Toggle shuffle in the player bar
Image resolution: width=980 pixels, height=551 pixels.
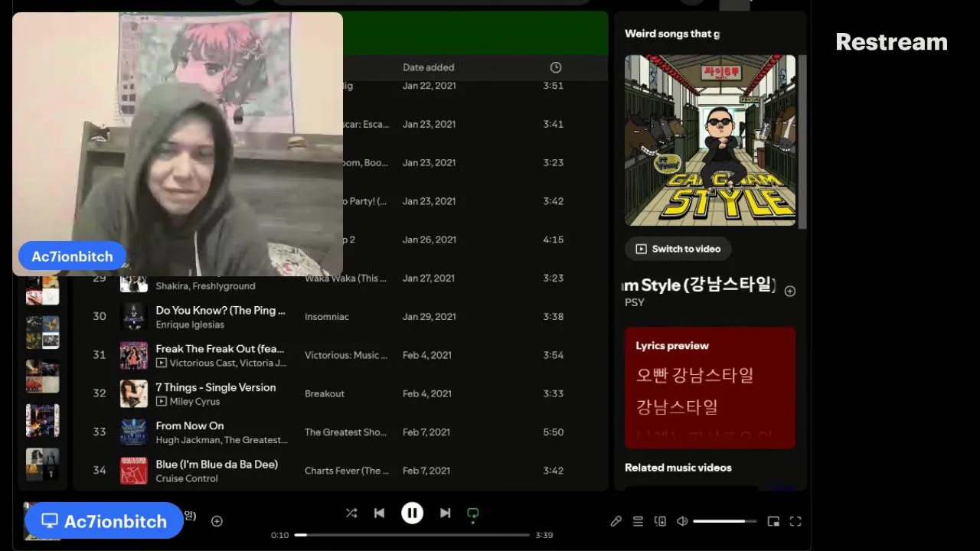click(351, 514)
